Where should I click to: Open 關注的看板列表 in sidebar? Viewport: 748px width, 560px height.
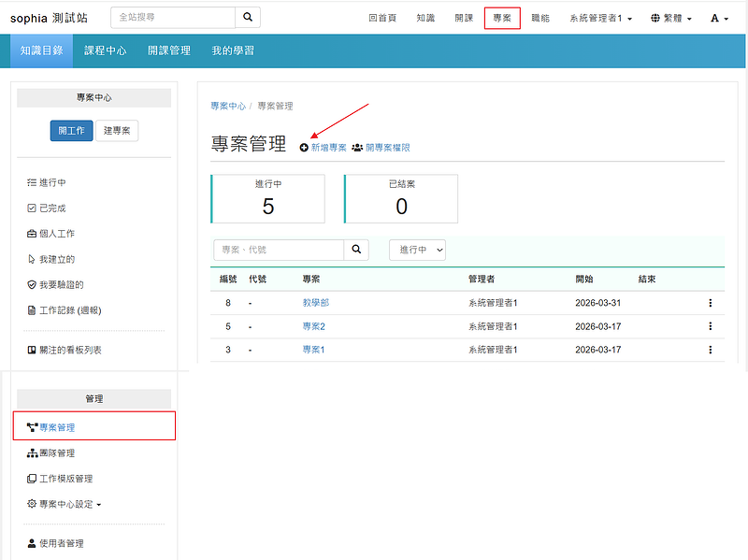point(70,350)
